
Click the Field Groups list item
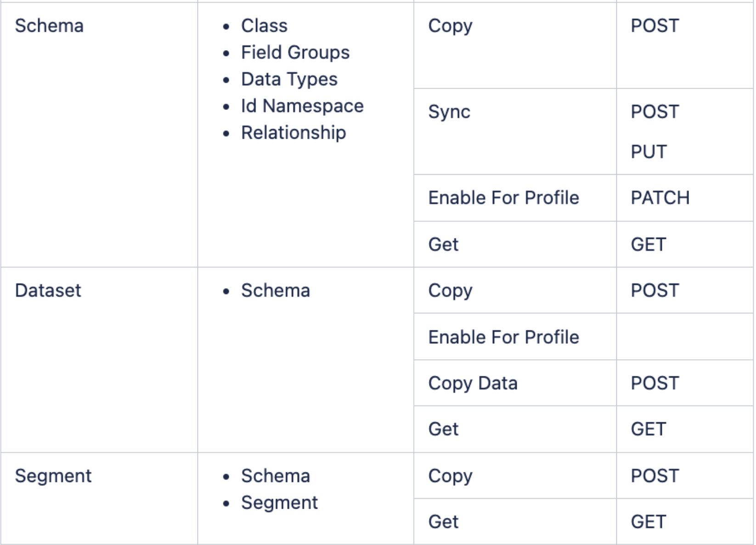[295, 52]
